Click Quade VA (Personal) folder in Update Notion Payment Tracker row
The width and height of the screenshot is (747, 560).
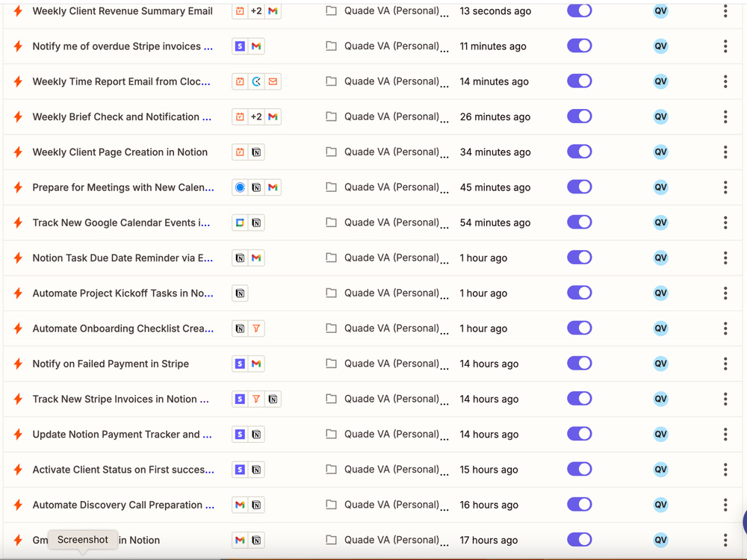pos(391,434)
